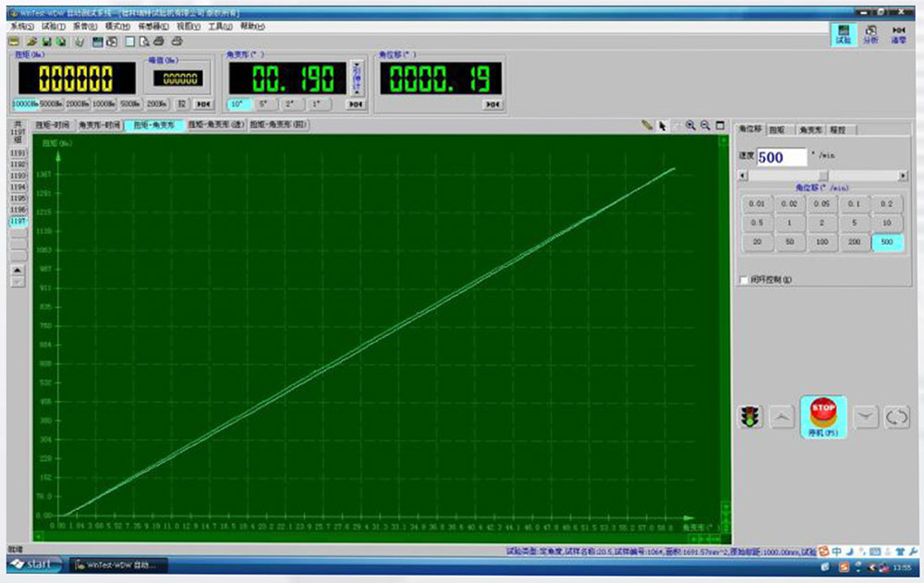Select the 10000Nm torque range
924x583 pixels.
point(25,103)
